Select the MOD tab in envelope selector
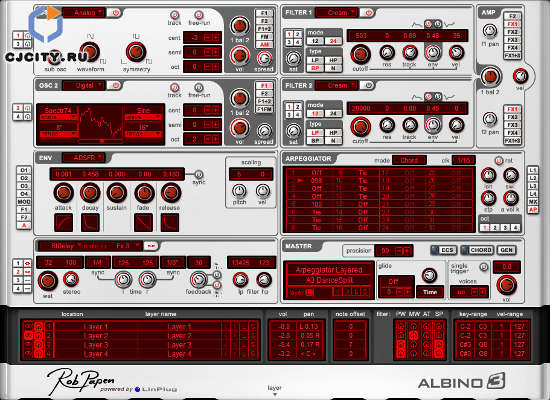This screenshot has height=400, width=550. point(24,202)
